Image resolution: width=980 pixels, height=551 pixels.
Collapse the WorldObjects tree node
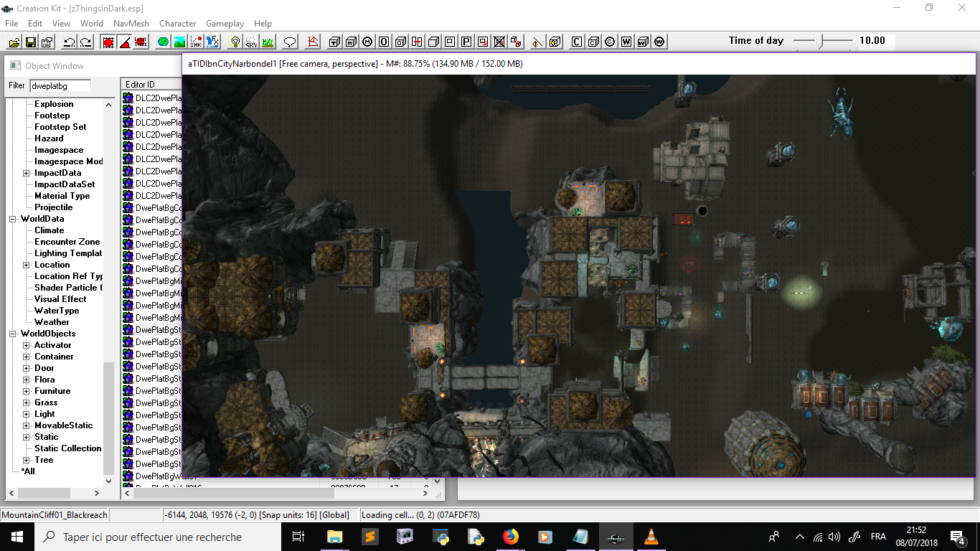(x=13, y=334)
